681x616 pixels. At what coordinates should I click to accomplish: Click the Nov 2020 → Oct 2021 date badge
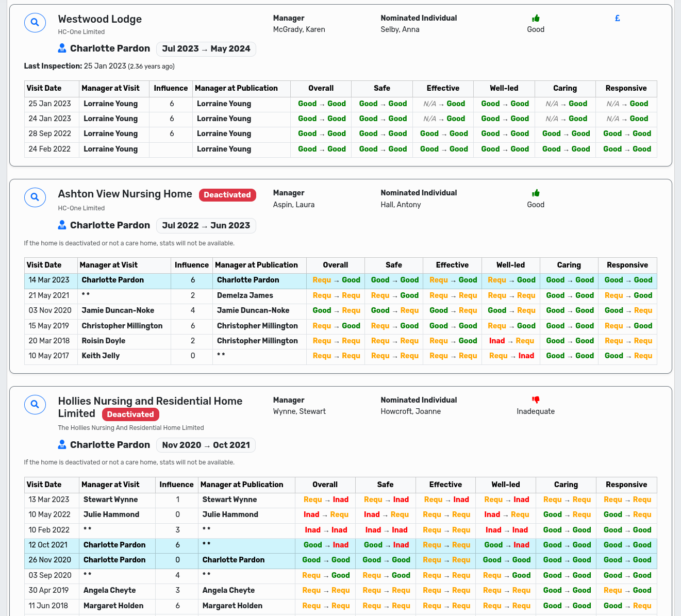tap(206, 445)
